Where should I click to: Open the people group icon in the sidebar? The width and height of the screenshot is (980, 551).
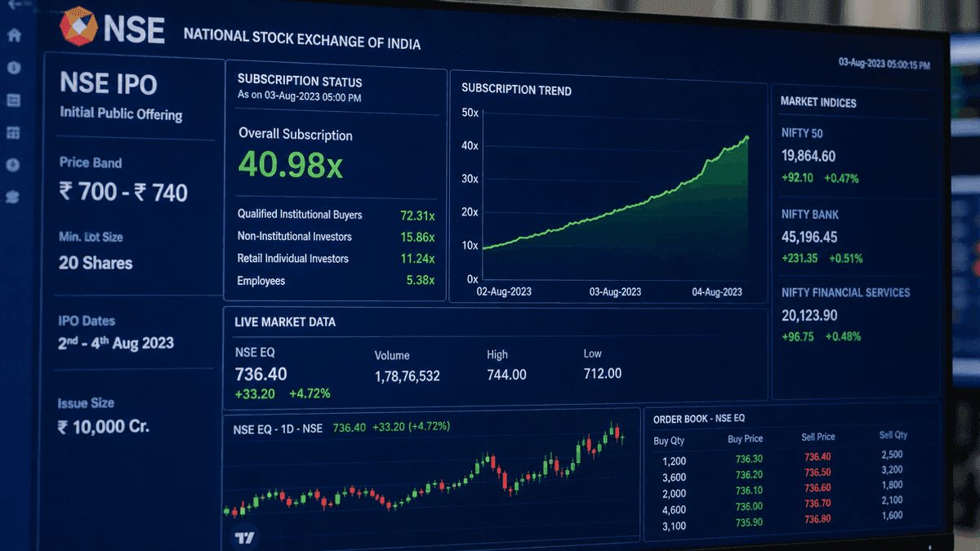(12, 198)
